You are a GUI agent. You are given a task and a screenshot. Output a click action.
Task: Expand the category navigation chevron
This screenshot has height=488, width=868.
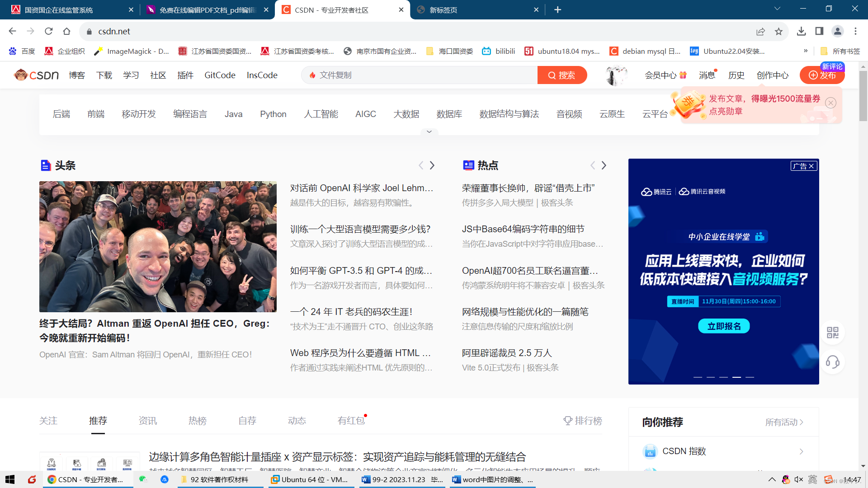coord(429,131)
